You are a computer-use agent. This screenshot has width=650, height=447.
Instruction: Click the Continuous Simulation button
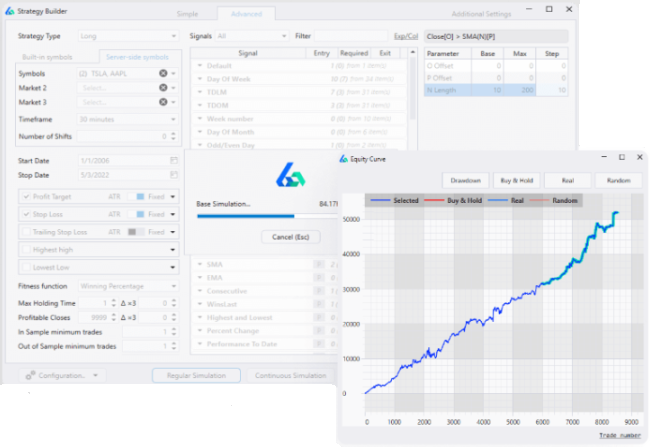[291, 375]
